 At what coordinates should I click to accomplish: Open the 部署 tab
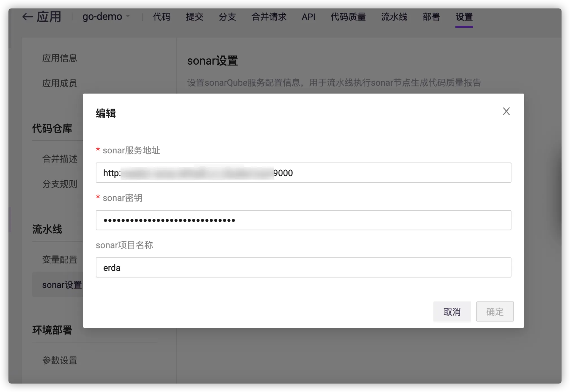click(x=431, y=17)
